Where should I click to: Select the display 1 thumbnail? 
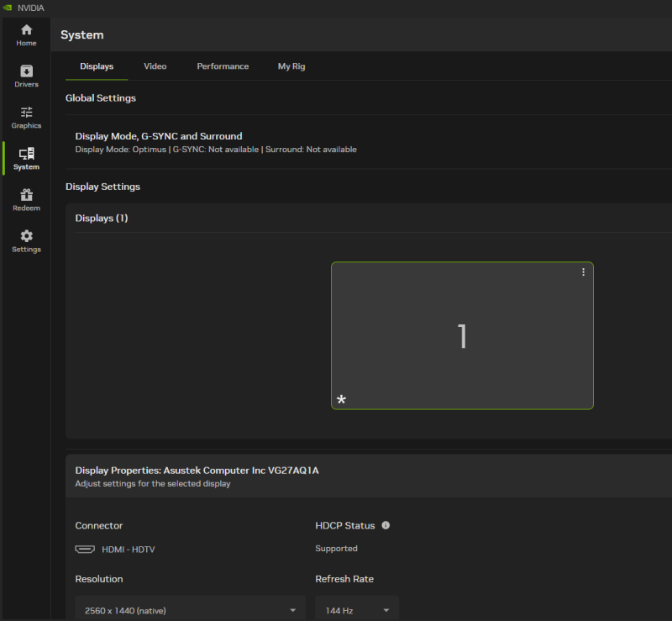point(462,335)
